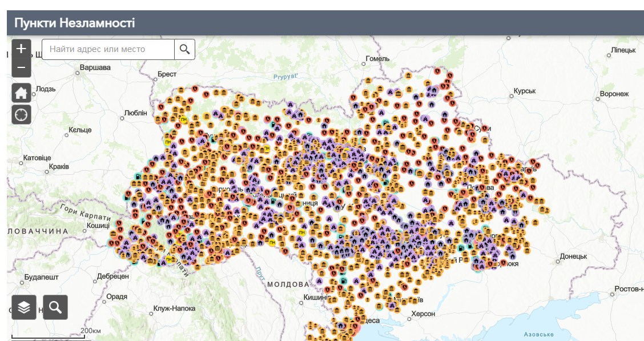Return to default extent via home icon
This screenshot has height=341, width=644.
20,93
